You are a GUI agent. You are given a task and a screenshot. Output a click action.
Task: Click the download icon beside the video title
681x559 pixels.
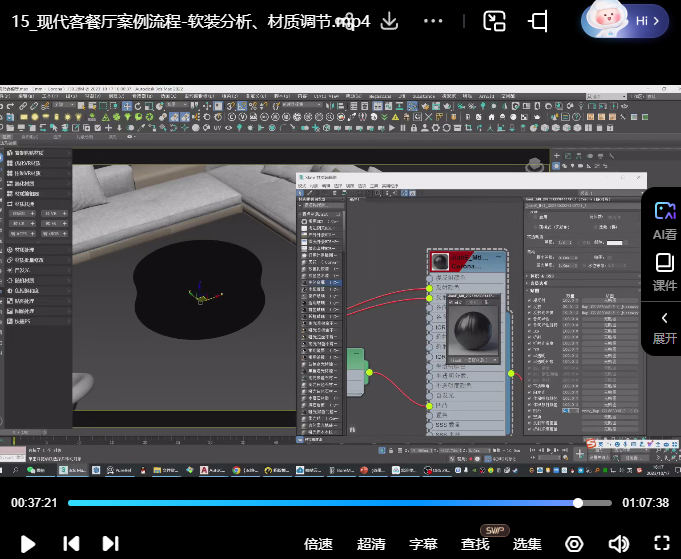pos(391,21)
